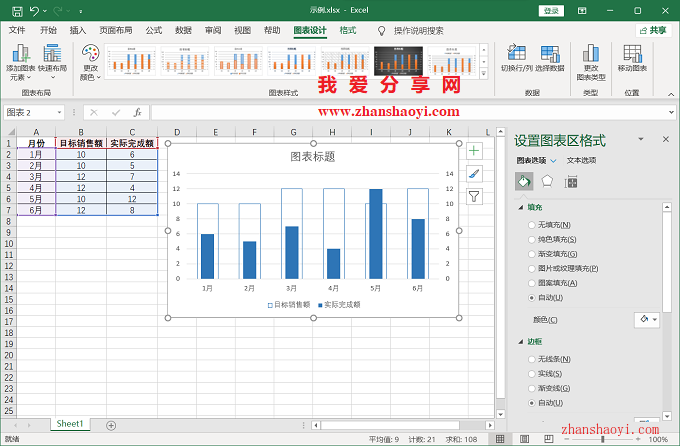Viewport: 680px width, 446px height.
Task: Open Chart Options (图表选项) dropdown arrow
Action: coord(553,161)
